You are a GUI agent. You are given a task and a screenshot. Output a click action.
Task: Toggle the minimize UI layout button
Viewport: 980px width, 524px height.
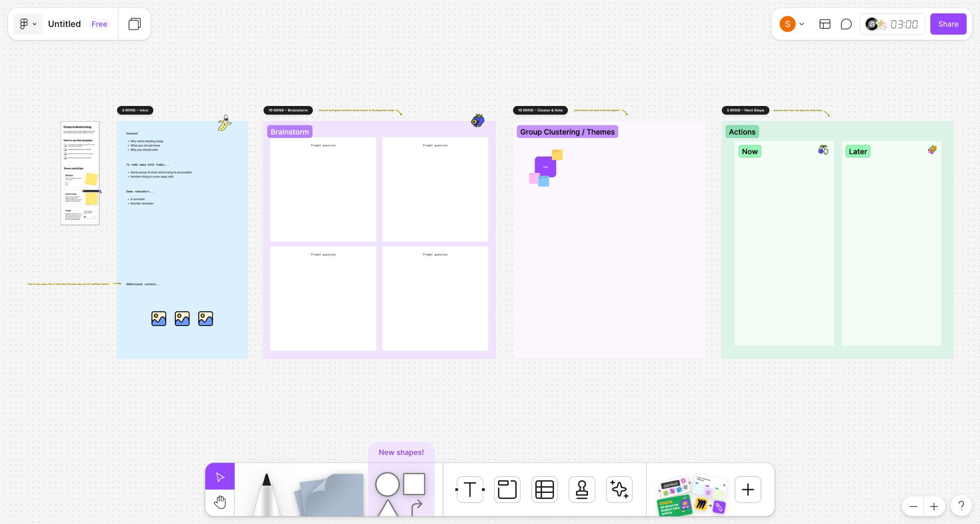point(825,24)
